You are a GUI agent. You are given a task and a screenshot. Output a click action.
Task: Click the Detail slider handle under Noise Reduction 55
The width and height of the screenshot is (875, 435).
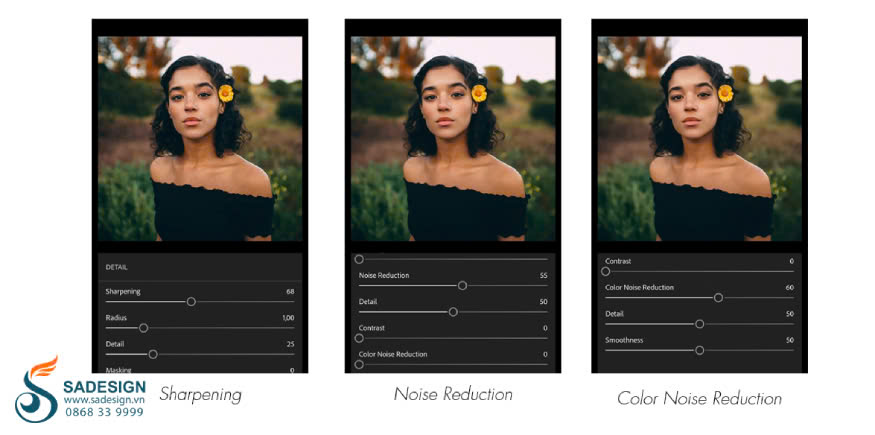click(453, 312)
